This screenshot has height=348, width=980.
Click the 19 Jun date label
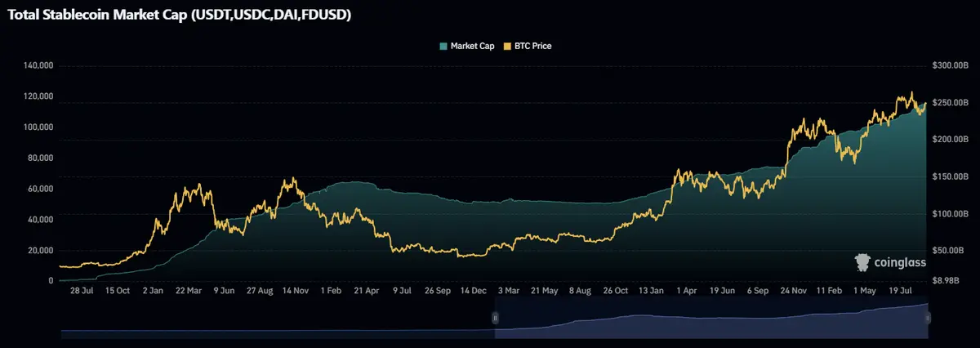(723, 290)
